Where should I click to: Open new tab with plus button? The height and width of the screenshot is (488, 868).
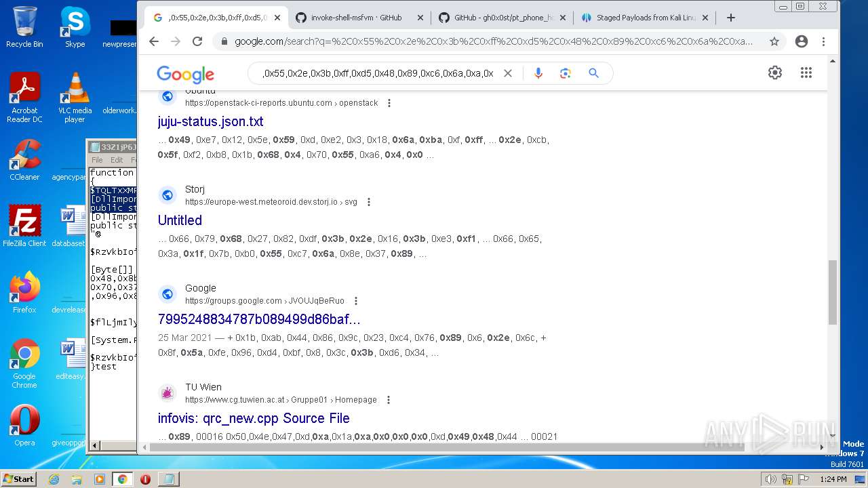point(731,18)
